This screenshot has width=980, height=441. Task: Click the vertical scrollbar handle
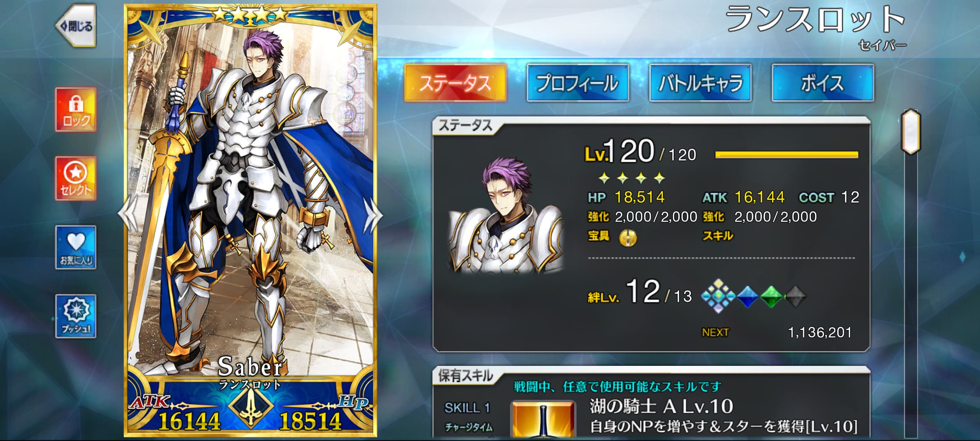pos(911,132)
